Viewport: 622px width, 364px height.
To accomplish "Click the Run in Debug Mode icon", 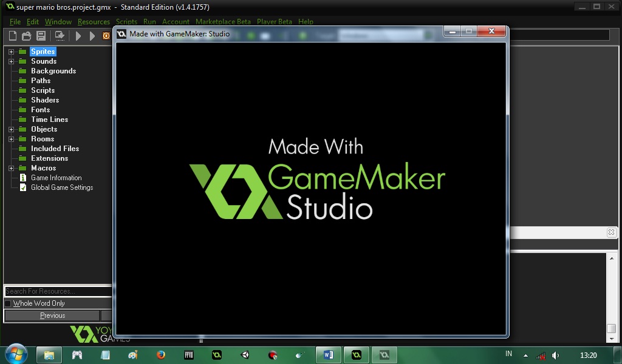I will [92, 35].
